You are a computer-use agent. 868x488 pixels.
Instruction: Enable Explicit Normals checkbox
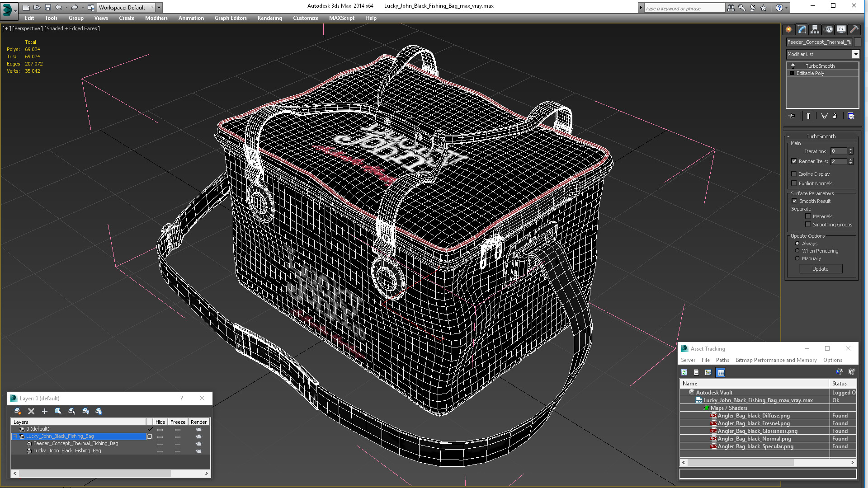794,183
